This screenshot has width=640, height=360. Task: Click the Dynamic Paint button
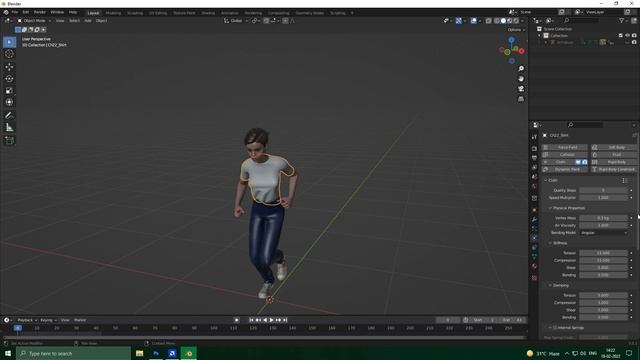pyautogui.click(x=565, y=169)
